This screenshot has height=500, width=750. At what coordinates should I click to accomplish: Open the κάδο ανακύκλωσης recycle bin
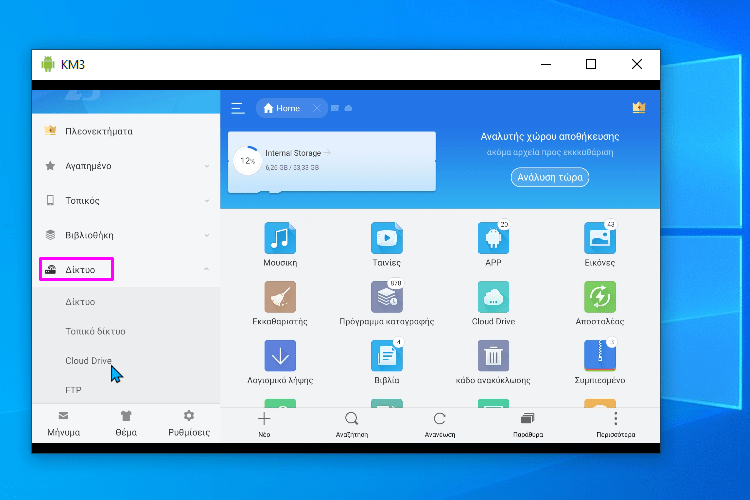pyautogui.click(x=493, y=356)
